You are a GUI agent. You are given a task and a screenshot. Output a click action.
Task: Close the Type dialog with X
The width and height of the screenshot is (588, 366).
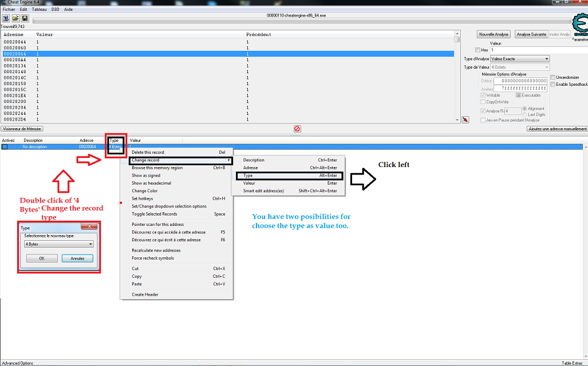point(90,226)
